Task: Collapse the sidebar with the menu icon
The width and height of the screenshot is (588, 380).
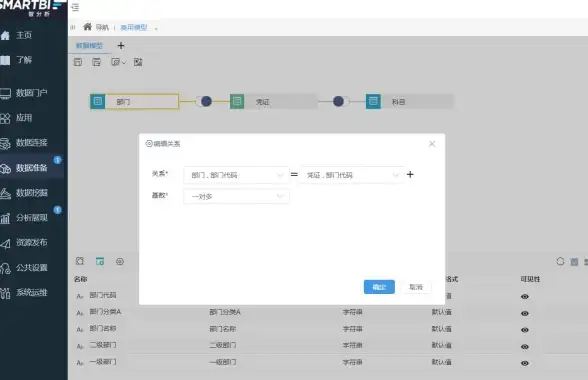Action: point(75,7)
